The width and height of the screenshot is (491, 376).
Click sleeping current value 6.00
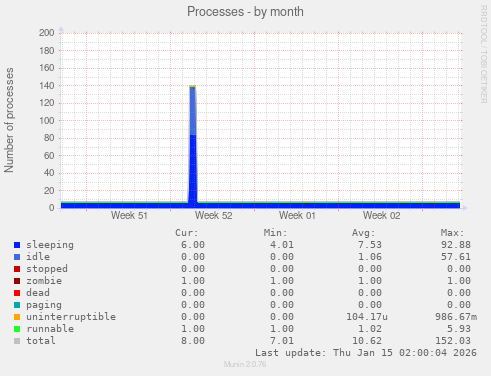193,245
